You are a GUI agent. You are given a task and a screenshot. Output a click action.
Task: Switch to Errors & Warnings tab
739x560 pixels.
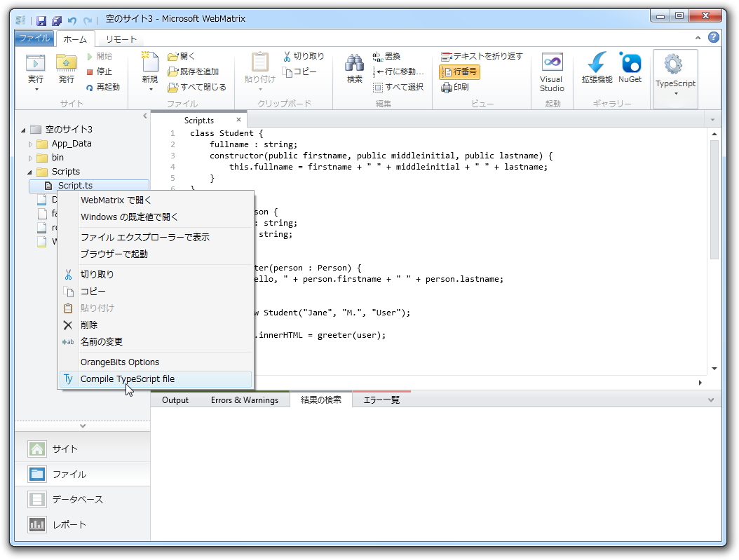pos(245,400)
